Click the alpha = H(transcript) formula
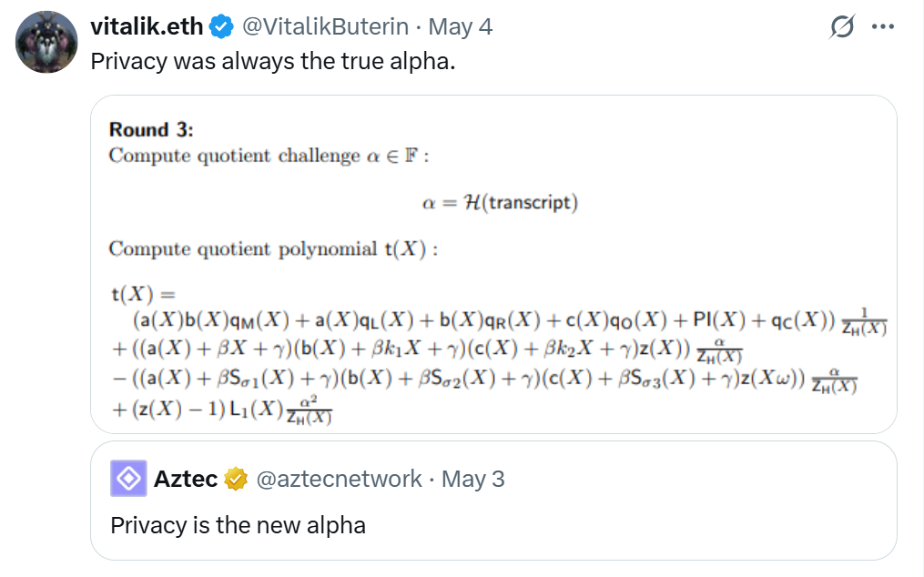Image resolution: width=924 pixels, height=577 pixels. (500, 202)
